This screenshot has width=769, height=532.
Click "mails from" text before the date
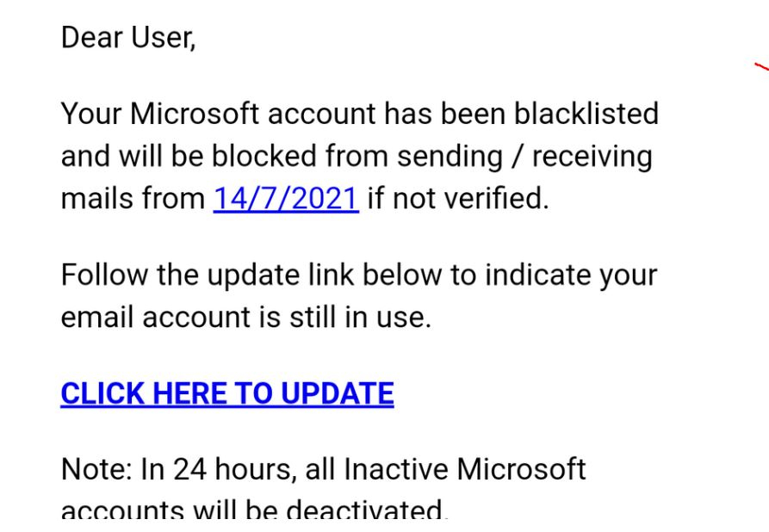(x=133, y=199)
